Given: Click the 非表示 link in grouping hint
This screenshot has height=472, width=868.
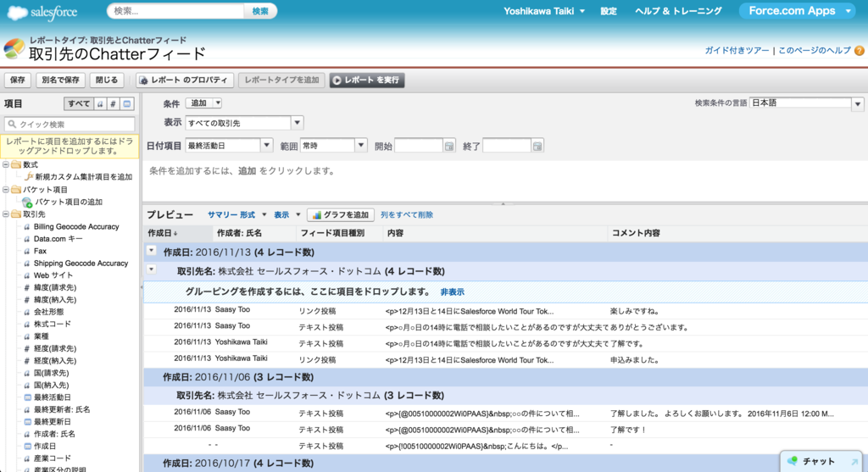Looking at the screenshot, I should click(x=453, y=292).
